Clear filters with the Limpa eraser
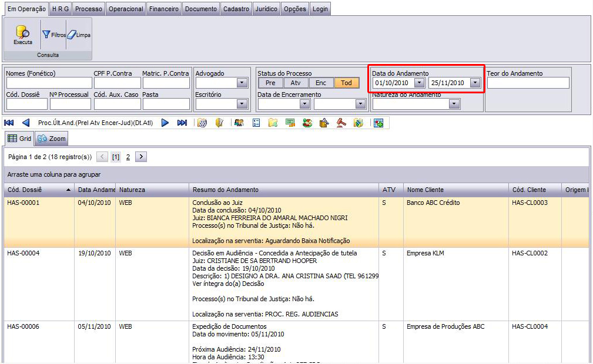The height and width of the screenshot is (364, 593). [79, 35]
